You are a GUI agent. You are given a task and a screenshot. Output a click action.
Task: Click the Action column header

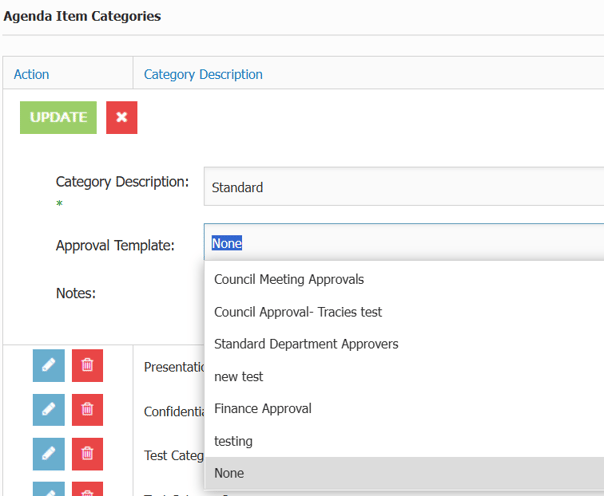pyautogui.click(x=31, y=74)
